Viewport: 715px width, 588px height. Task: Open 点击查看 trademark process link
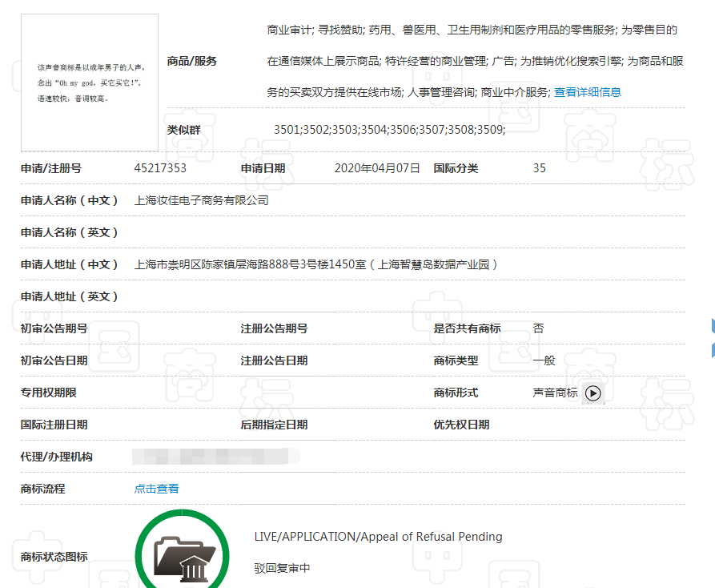click(x=157, y=489)
